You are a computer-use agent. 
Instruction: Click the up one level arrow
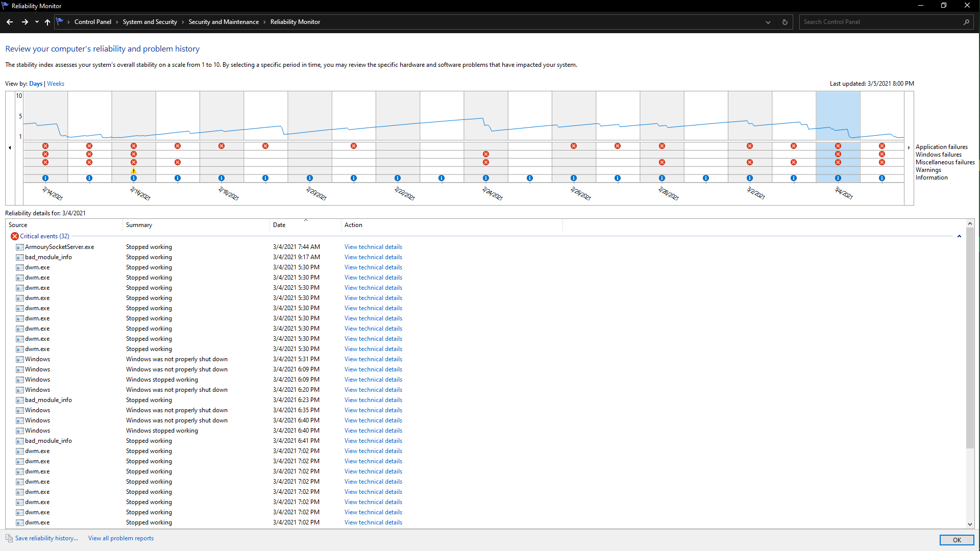coord(47,22)
